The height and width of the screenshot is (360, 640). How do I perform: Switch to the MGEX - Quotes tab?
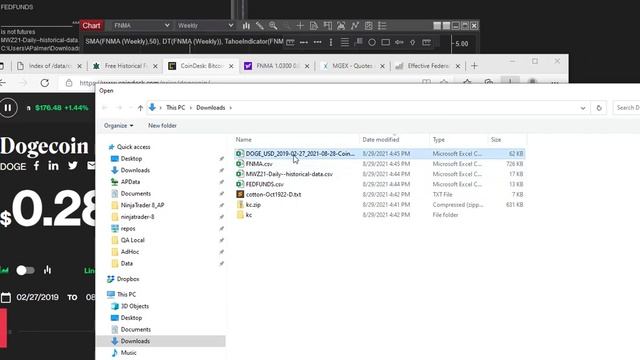(352, 66)
